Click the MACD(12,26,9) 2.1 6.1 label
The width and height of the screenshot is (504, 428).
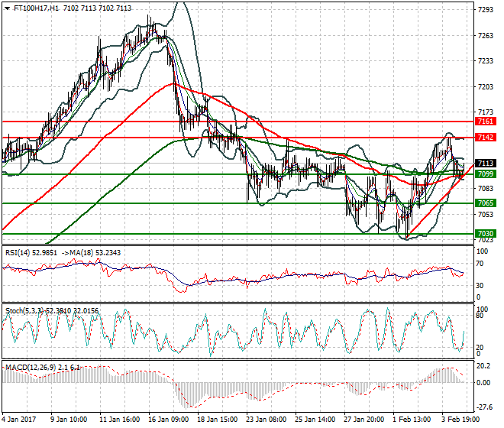click(43, 367)
